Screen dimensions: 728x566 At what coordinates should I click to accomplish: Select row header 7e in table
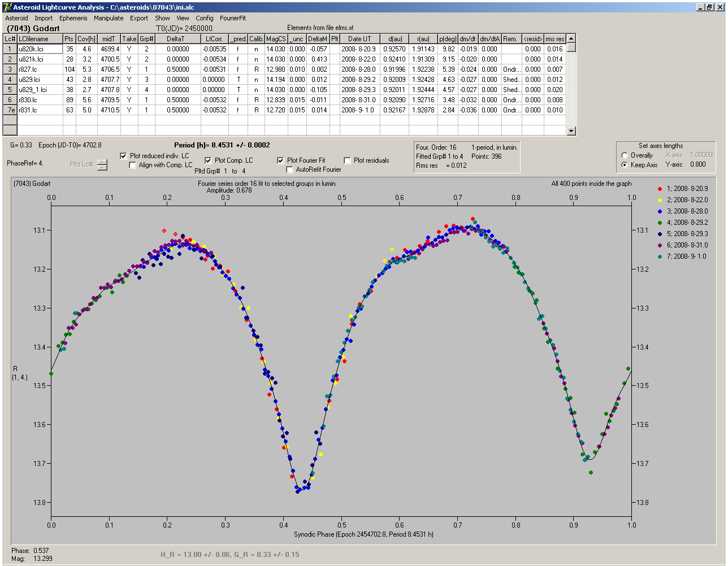(x=10, y=110)
